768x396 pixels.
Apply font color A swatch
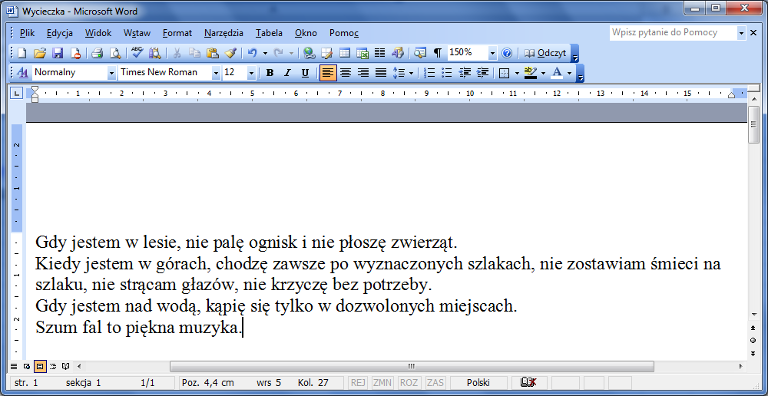(557, 73)
